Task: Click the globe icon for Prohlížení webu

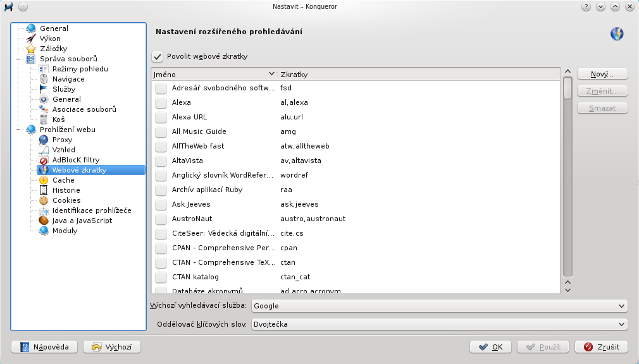Action: (x=31, y=130)
